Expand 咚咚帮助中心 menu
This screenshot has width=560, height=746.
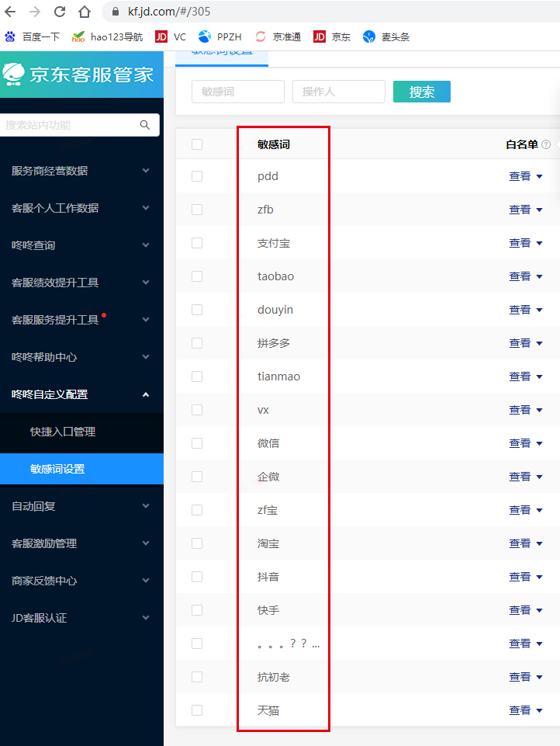tap(81, 357)
